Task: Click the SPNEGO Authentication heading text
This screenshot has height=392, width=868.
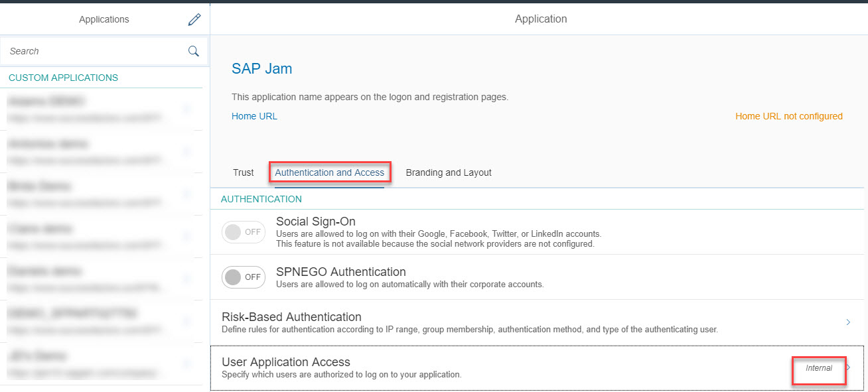Action: coord(341,272)
